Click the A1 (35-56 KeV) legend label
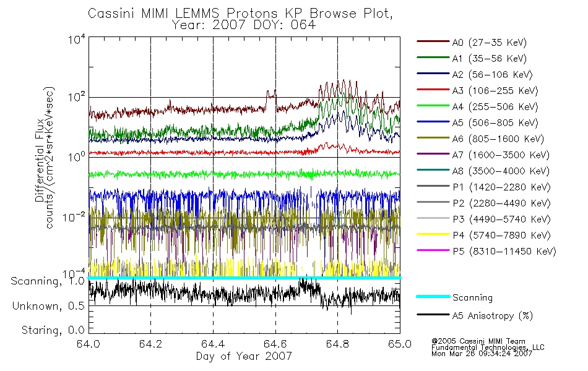Viewport: 588px width, 371px height. [x=490, y=59]
